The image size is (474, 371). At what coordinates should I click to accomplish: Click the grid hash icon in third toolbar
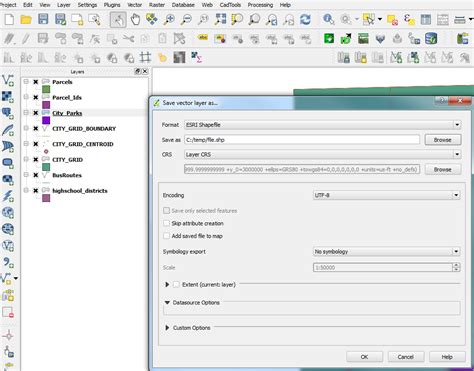(145, 58)
